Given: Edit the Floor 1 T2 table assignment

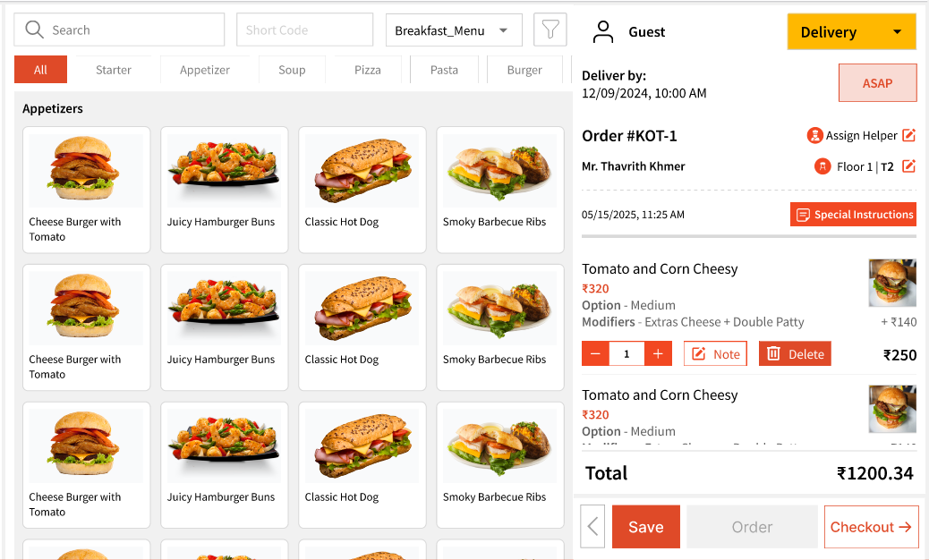Looking at the screenshot, I should tap(908, 166).
